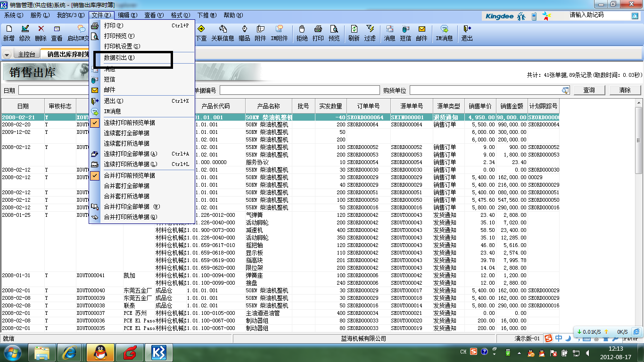This screenshot has width=644, height=362.
Task: Open the 我的K/3(K) menu
Action: pyautogui.click(x=71, y=15)
